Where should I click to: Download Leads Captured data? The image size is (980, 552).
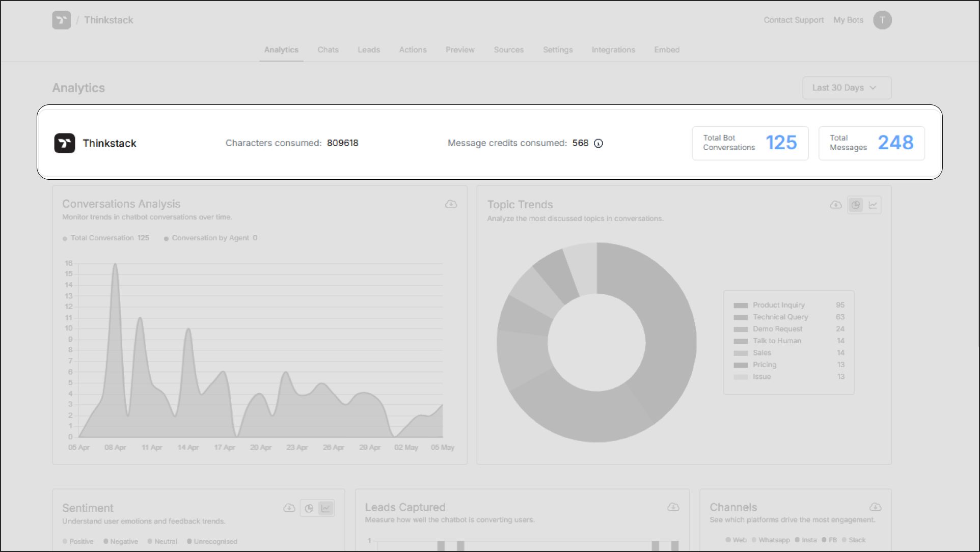pyautogui.click(x=673, y=507)
